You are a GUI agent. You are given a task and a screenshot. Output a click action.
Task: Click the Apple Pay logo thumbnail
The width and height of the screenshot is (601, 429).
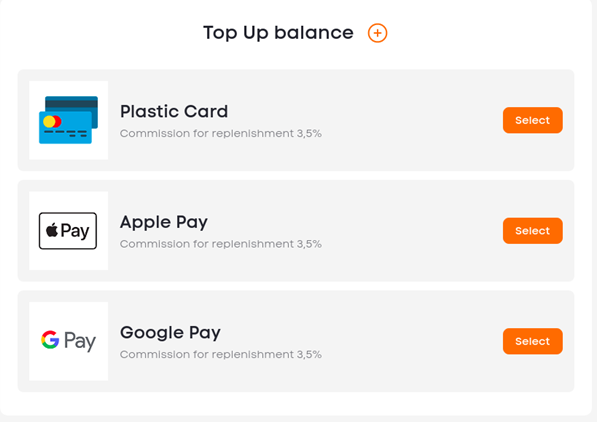[68, 231]
